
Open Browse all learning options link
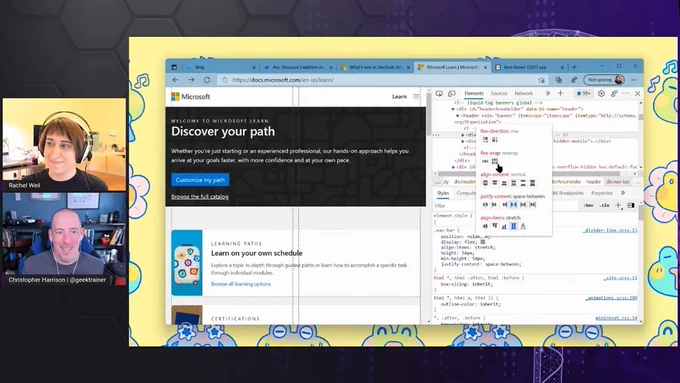pyautogui.click(x=241, y=284)
